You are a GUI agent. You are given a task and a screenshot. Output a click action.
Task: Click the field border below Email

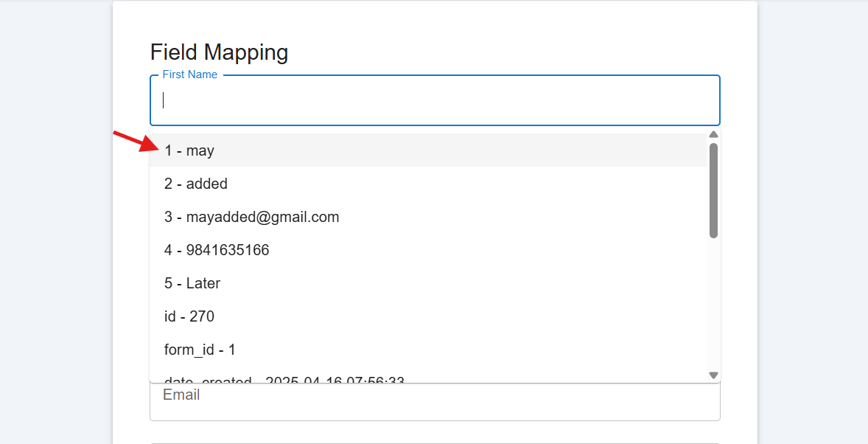[435, 443]
